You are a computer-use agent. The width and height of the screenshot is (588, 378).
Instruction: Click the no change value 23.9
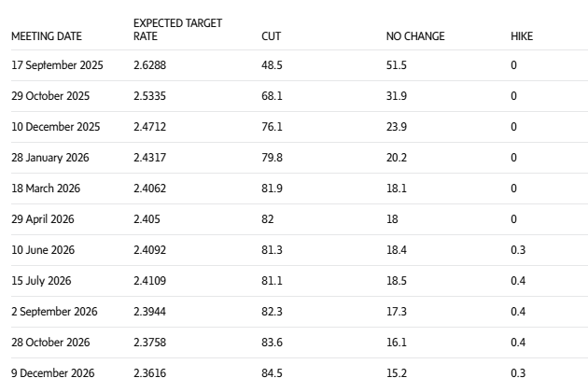397,127
